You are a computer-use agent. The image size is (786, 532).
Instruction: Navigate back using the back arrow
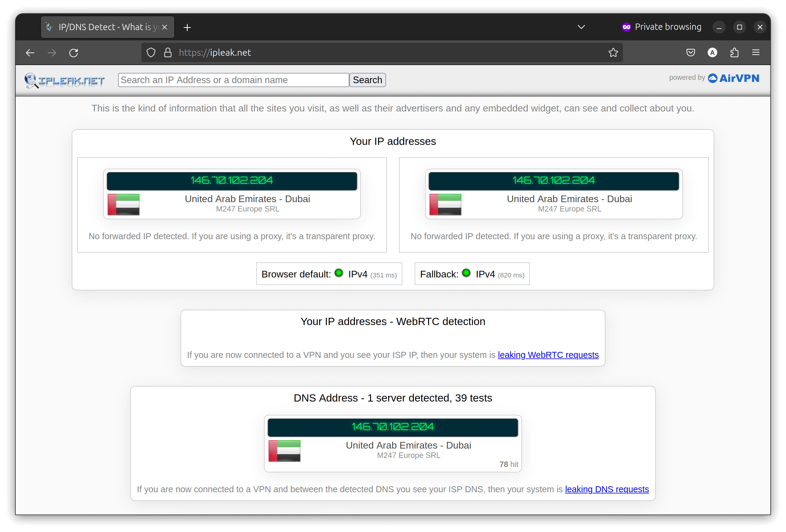tap(30, 52)
